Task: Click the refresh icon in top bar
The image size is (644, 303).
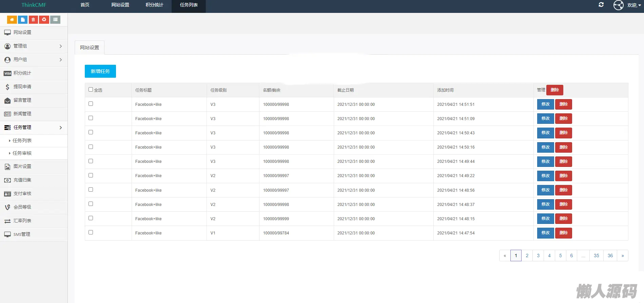Action: pos(601,5)
